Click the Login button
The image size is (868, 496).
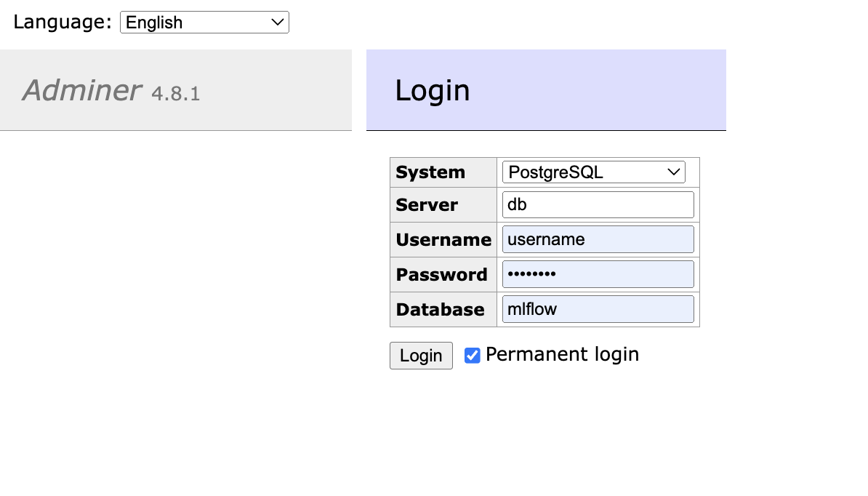point(421,356)
